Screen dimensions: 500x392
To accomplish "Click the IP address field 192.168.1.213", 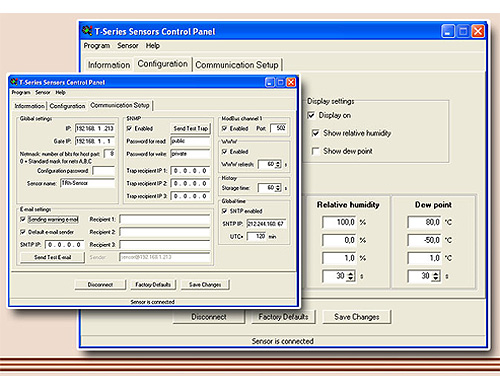I will click(95, 128).
